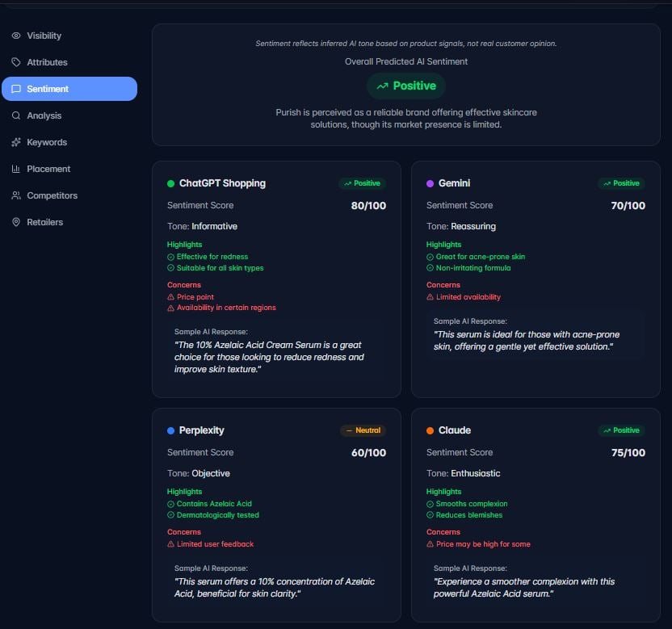This screenshot has height=629, width=672.
Task: Click the Attributes tag icon
Action: tap(16, 62)
